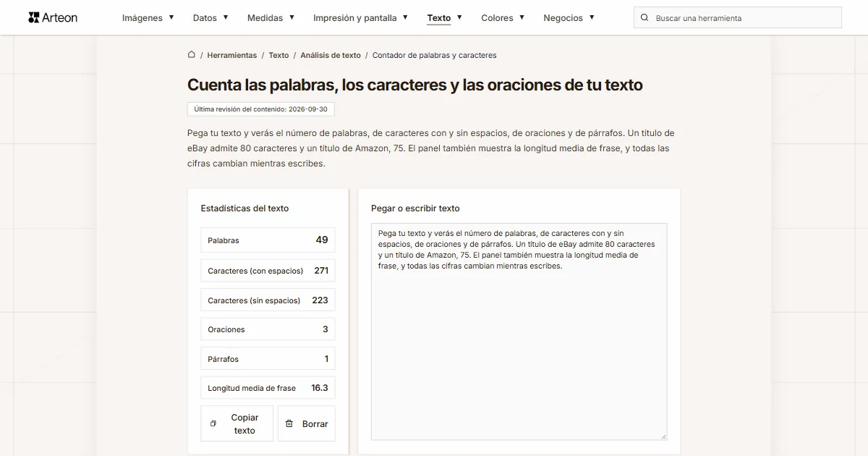868x456 pixels.
Task: Click the Arteon brand name
Action: (60, 17)
